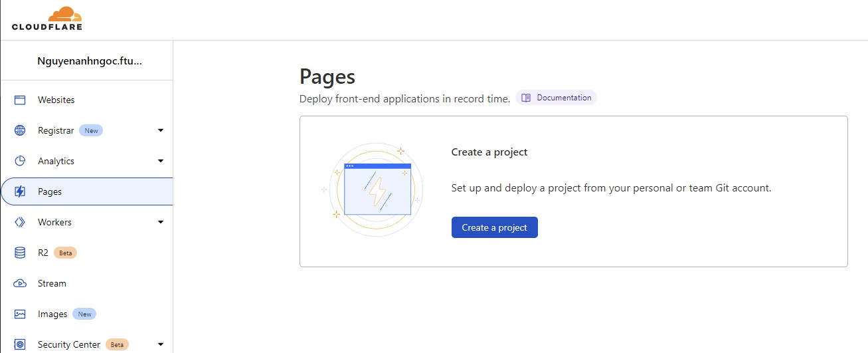
Task: Click the Pages project illustration
Action: tap(377, 190)
